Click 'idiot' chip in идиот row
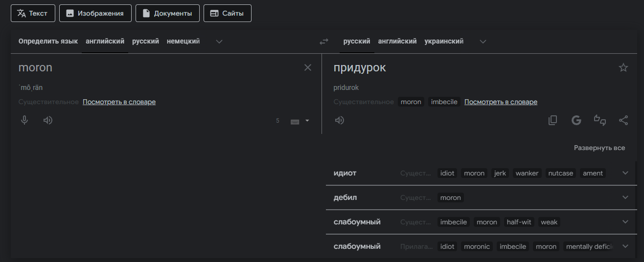The width and height of the screenshot is (644, 262). pos(447,173)
